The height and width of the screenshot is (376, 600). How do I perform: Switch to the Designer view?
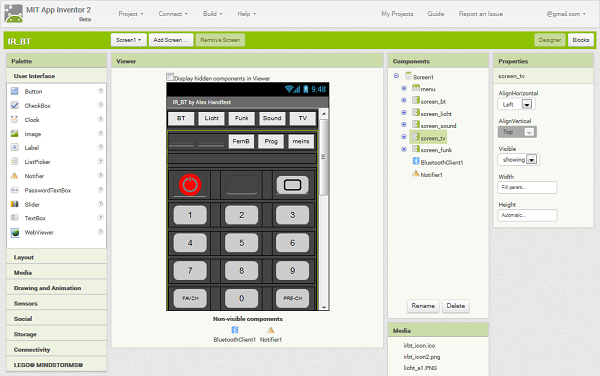coord(550,40)
